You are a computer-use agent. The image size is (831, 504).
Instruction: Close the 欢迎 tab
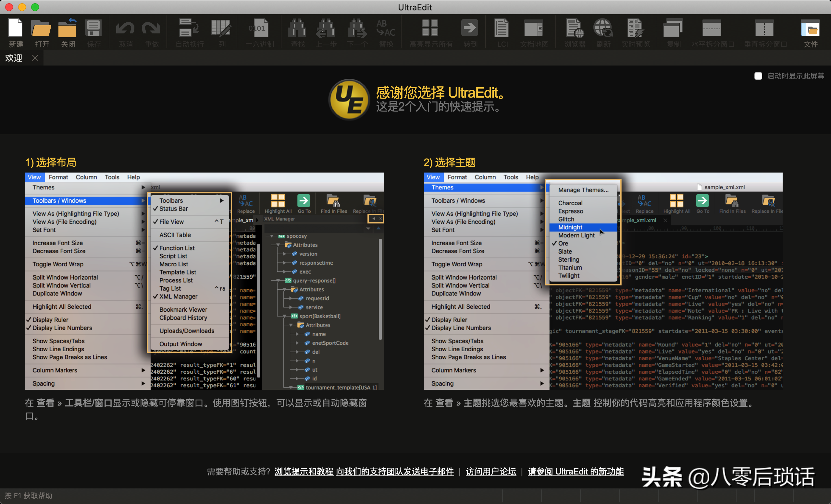click(35, 58)
